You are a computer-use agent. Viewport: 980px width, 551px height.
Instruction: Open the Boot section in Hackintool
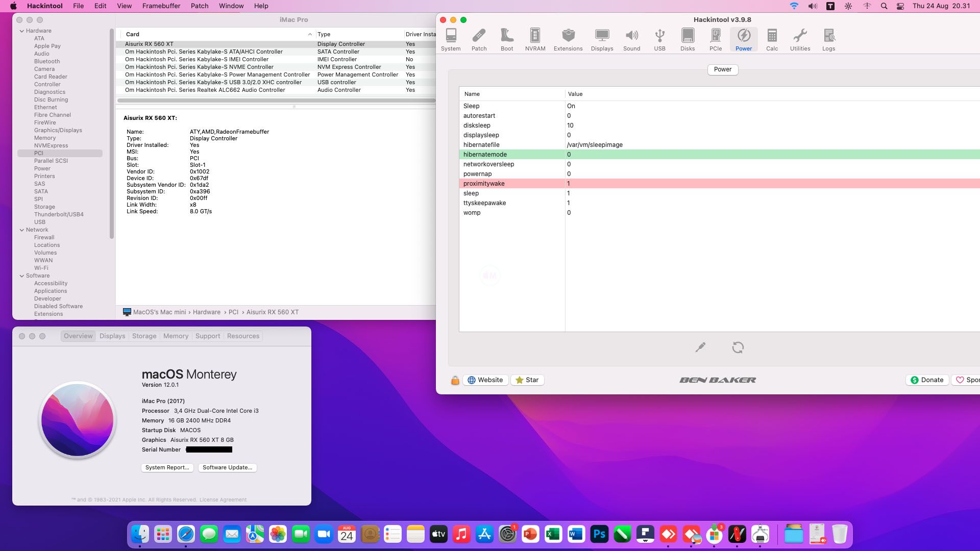(507, 39)
